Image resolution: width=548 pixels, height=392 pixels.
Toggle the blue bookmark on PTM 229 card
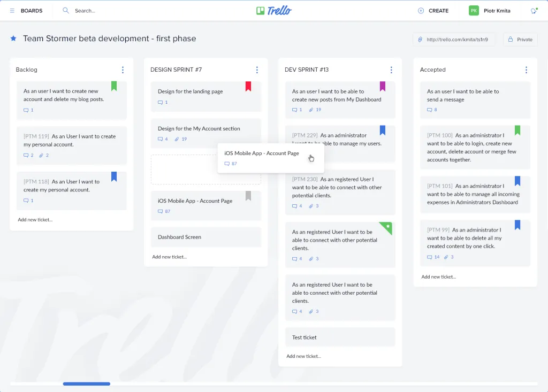382,130
